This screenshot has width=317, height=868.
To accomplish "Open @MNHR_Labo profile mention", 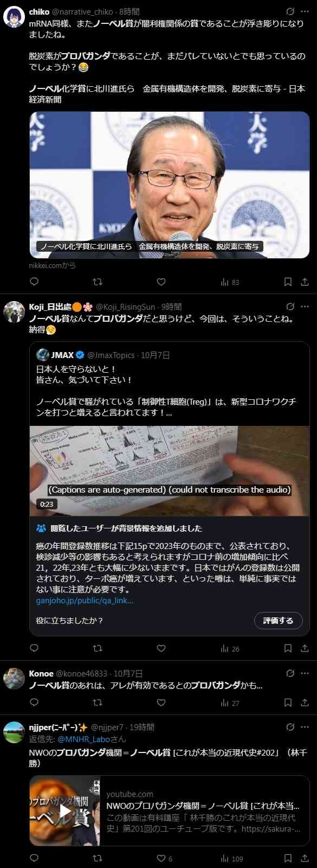I will point(84,739).
